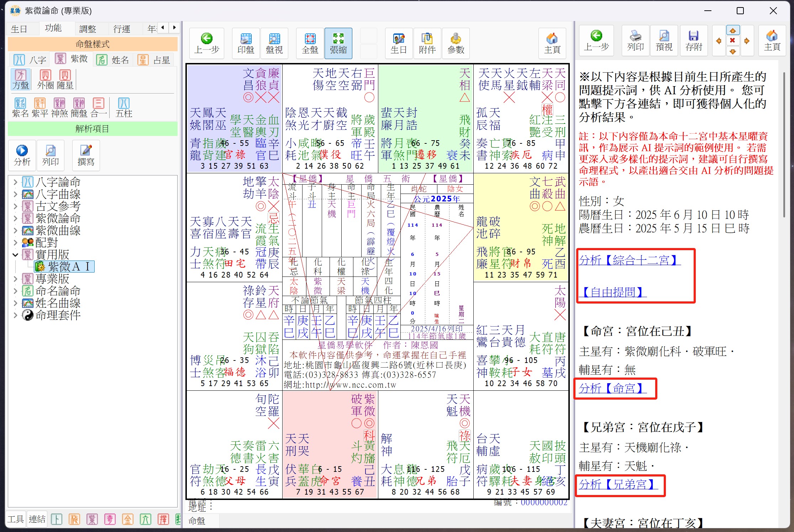Open the 參數 parameters icon
This screenshot has width=794, height=532.
[456, 43]
